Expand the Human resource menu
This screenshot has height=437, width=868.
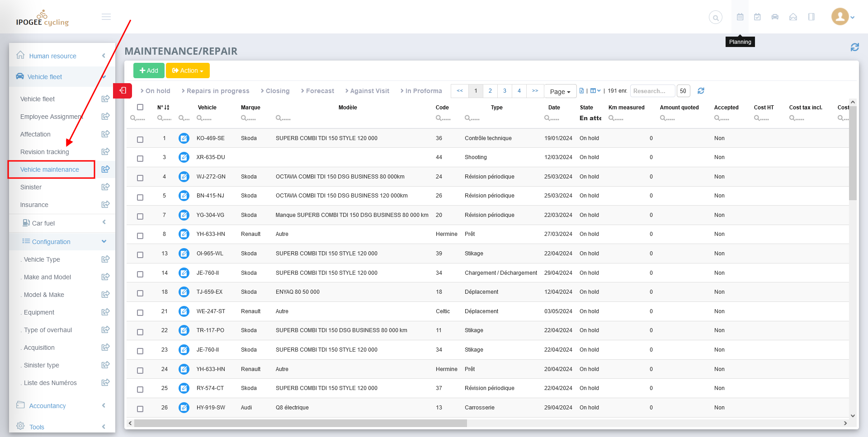(62, 56)
